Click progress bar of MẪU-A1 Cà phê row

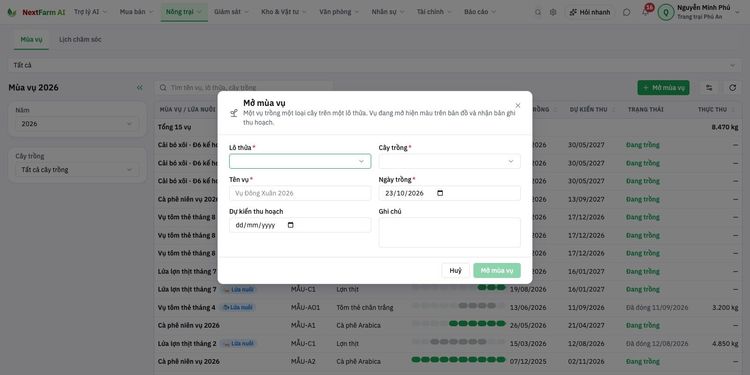pyautogui.click(x=458, y=324)
